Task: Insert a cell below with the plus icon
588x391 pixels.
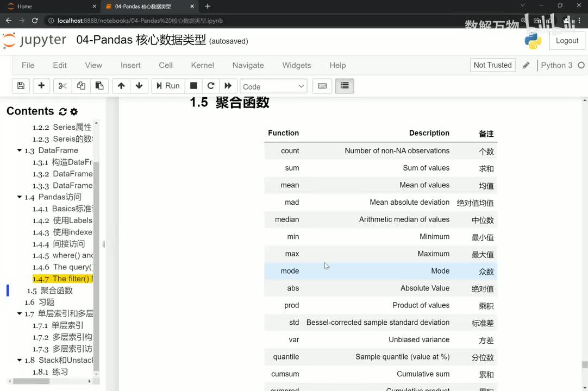Action: (x=41, y=86)
